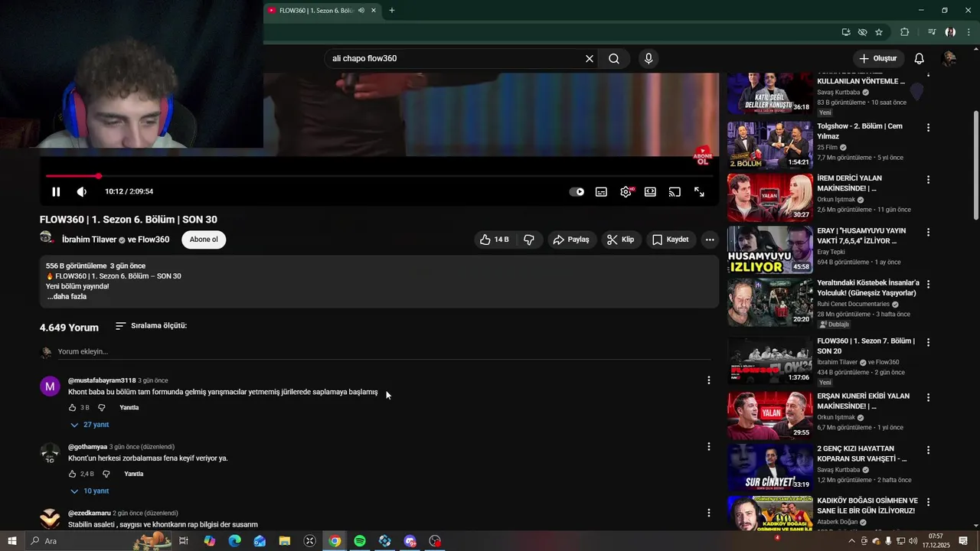The image size is (980, 551).
Task: Switch to theater mode icon
Action: coord(650,192)
